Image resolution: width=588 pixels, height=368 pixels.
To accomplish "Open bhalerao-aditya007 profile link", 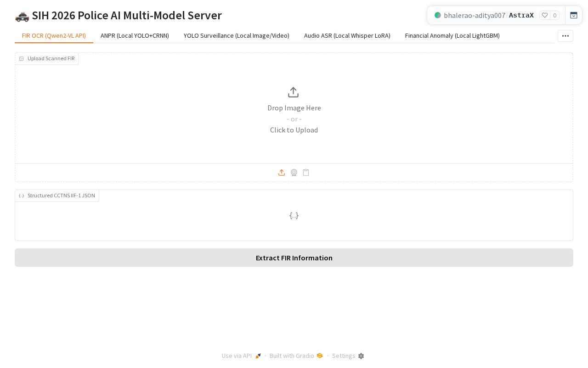I will 475,15.
